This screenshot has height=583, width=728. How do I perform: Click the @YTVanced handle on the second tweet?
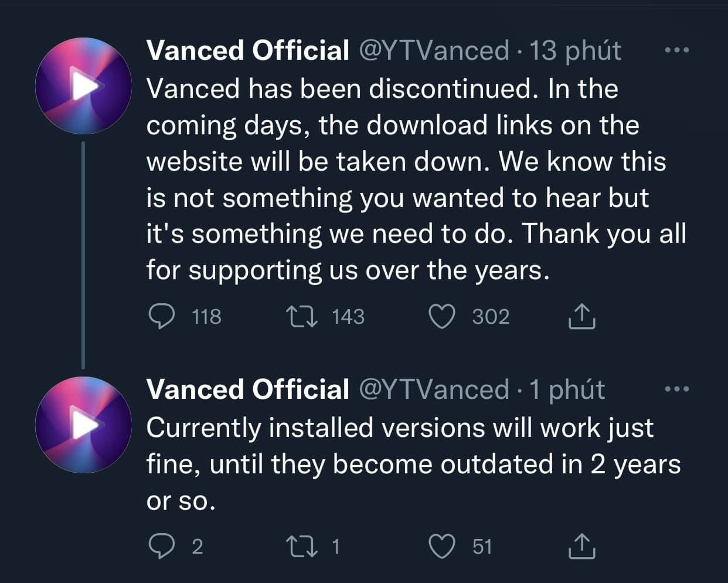point(433,389)
